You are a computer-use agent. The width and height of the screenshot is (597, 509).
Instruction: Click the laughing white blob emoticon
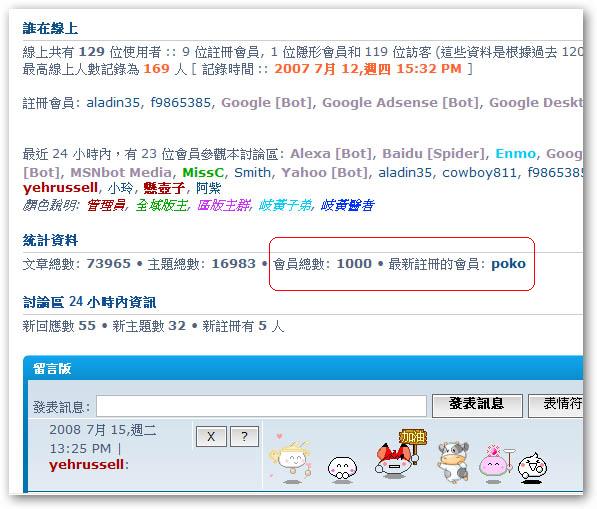click(x=532, y=467)
